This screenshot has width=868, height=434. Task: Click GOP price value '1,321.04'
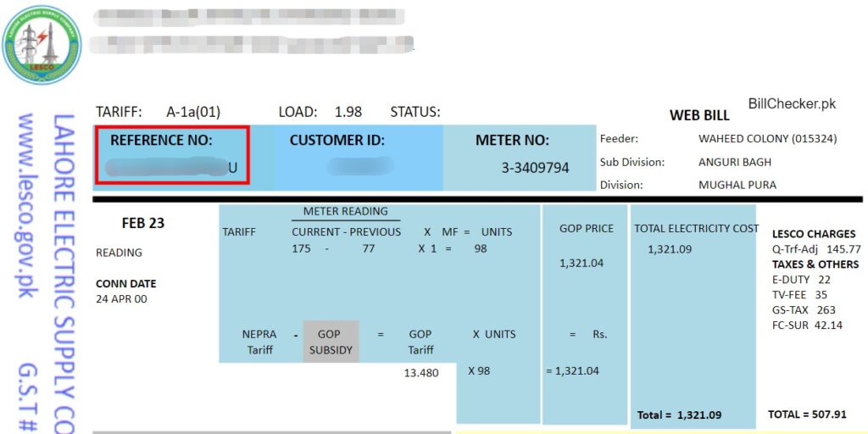click(x=581, y=264)
